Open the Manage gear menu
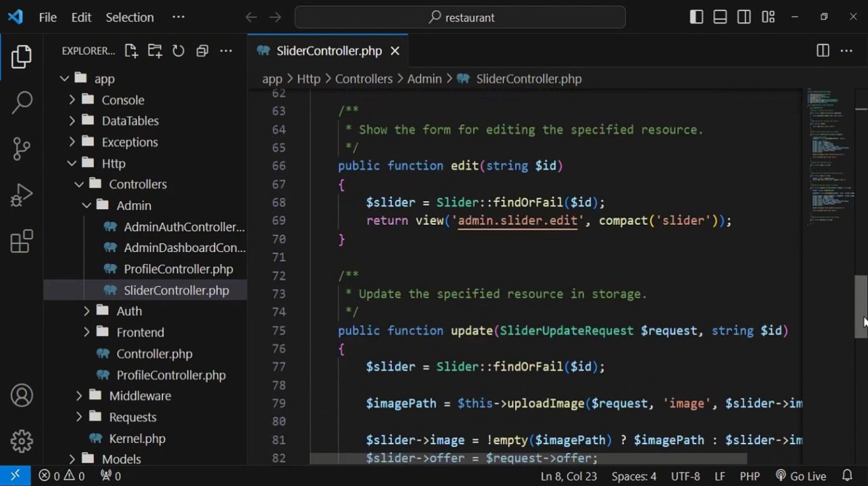Viewport: 868px width, 486px height. coord(22,441)
